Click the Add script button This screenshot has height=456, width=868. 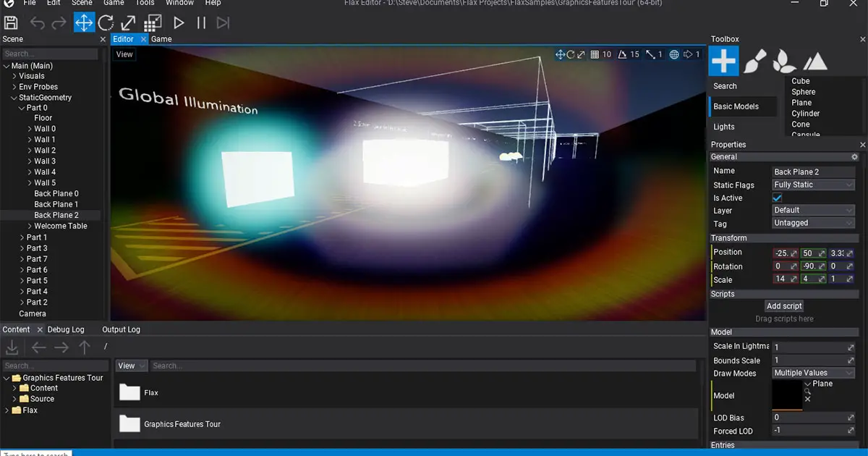(785, 306)
